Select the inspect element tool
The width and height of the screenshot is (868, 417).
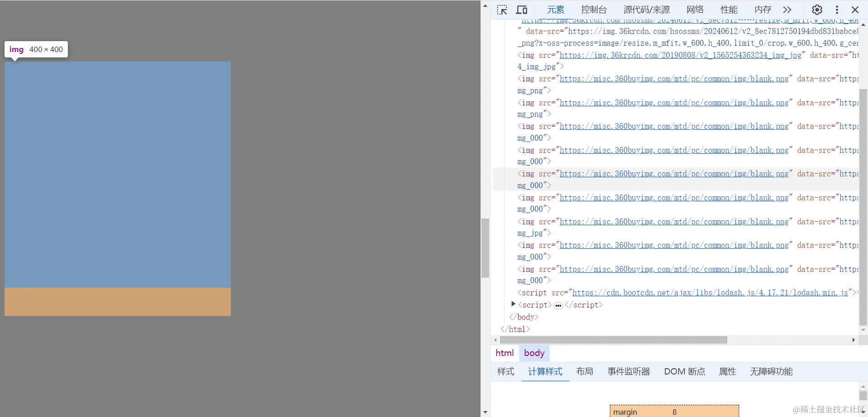pos(502,9)
